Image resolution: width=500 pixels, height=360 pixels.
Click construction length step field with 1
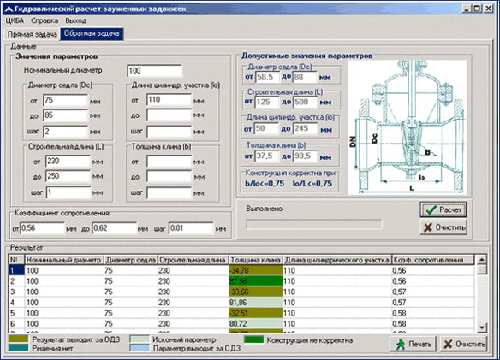click(68, 192)
